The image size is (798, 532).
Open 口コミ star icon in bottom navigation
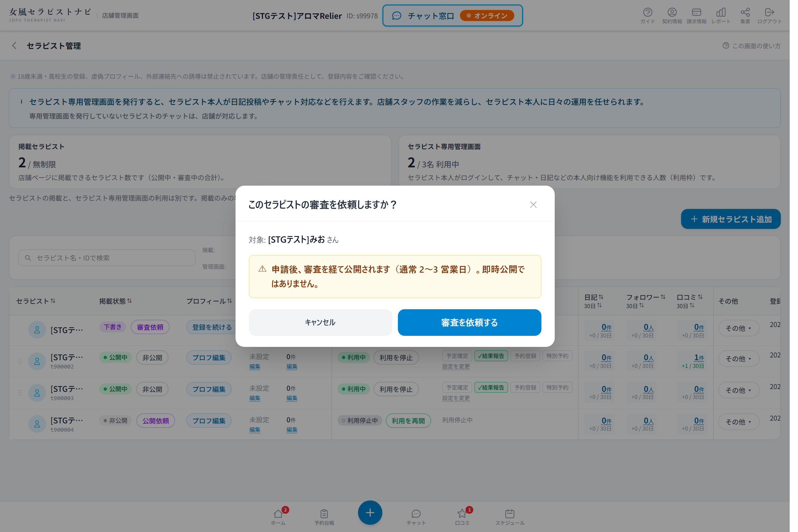coord(462,517)
